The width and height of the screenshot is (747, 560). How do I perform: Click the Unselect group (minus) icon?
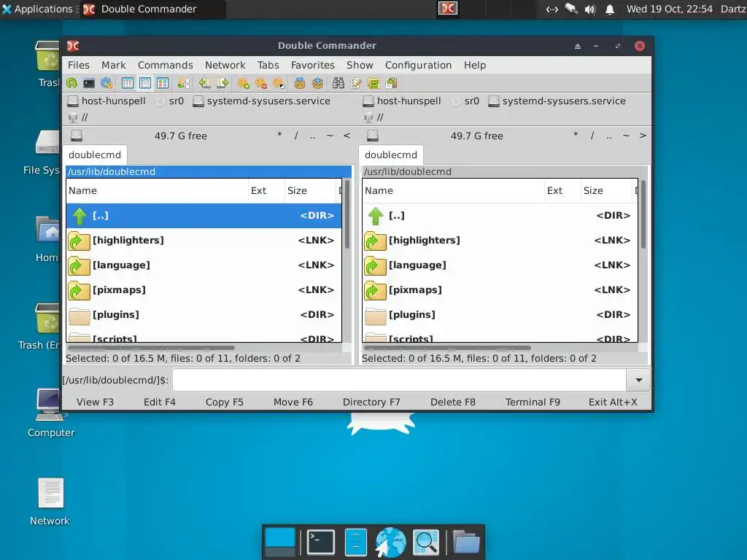coord(261,83)
